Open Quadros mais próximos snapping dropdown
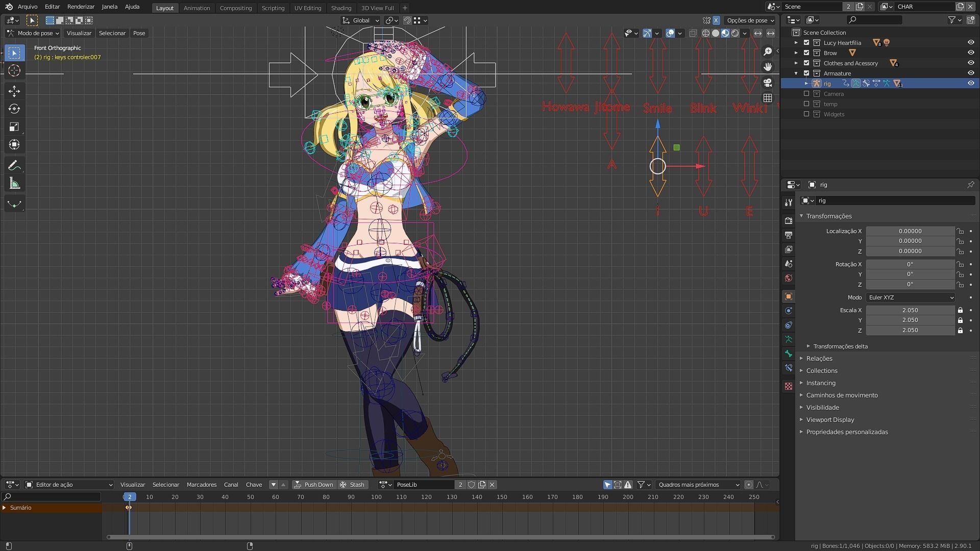Image resolution: width=980 pixels, height=551 pixels. pos(698,485)
